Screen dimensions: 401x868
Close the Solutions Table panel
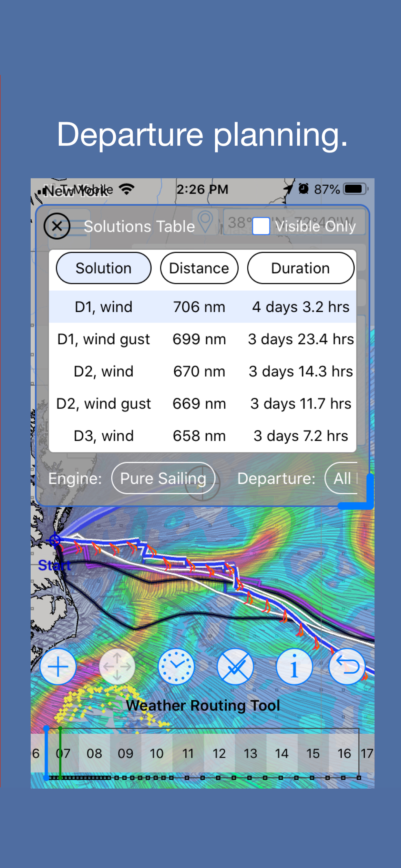[57, 226]
